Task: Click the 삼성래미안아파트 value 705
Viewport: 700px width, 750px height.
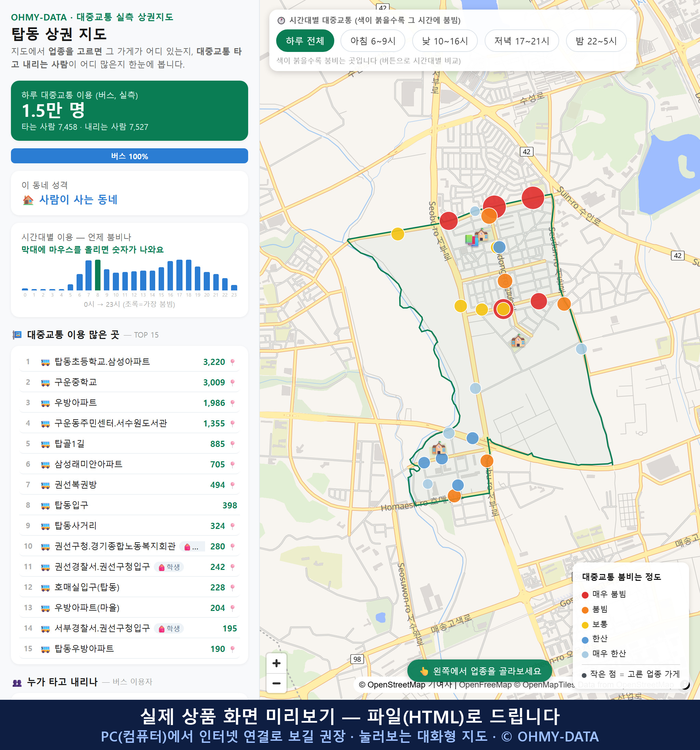Action: click(218, 465)
